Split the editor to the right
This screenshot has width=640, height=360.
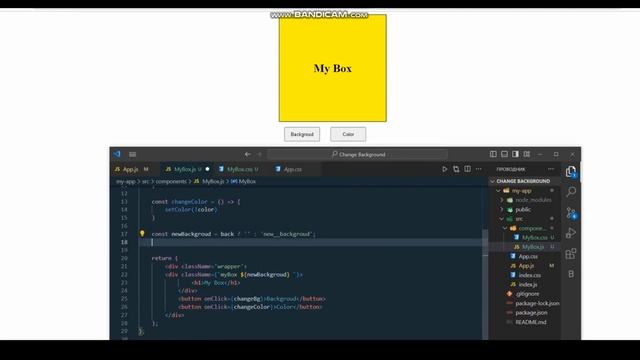point(467,169)
